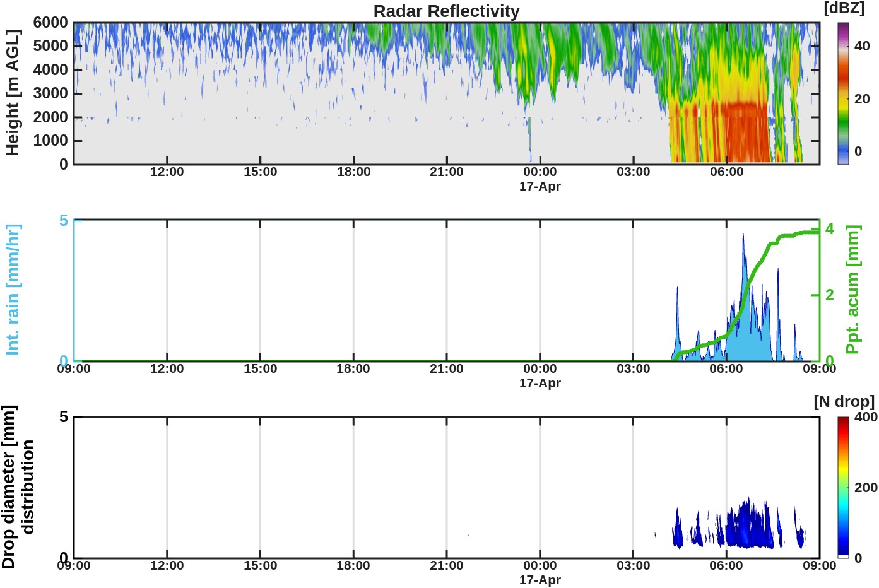This screenshot has height=588, width=879.
Task: Select the Int. rain [mm/hr] axis label
Action: coord(13,290)
